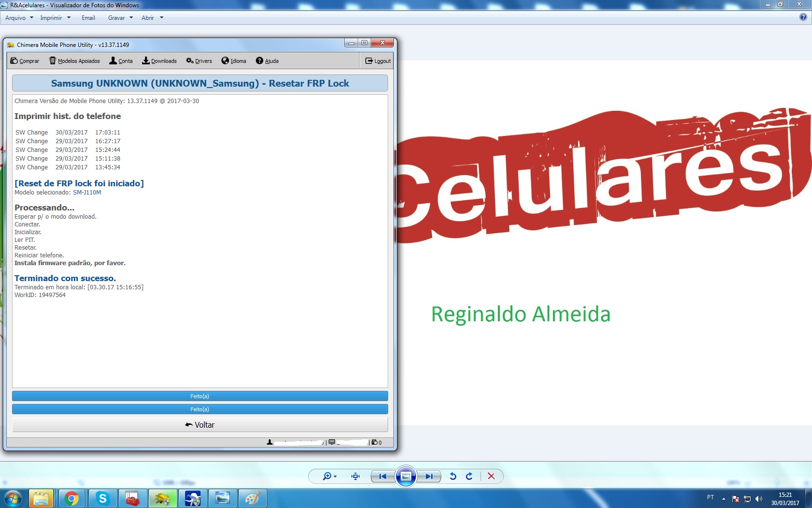Click the Photo Viewer help icon
Image resolution: width=812 pixels, height=508 pixels.
(803, 17)
